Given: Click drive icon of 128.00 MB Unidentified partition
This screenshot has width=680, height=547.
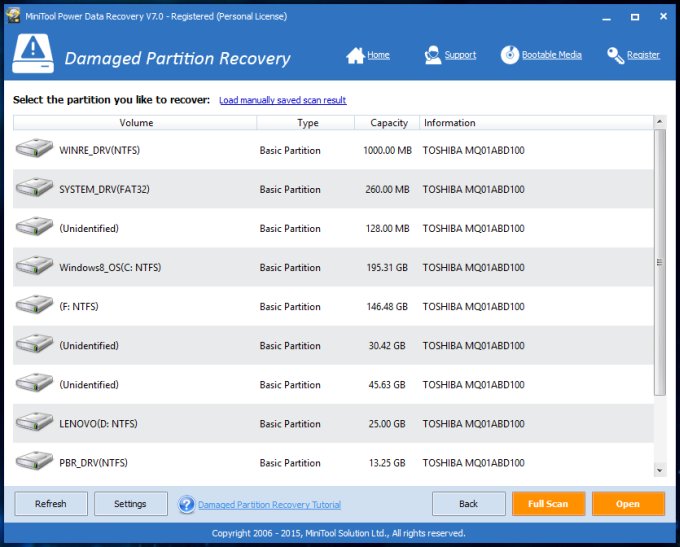Looking at the screenshot, I should pos(34,226).
